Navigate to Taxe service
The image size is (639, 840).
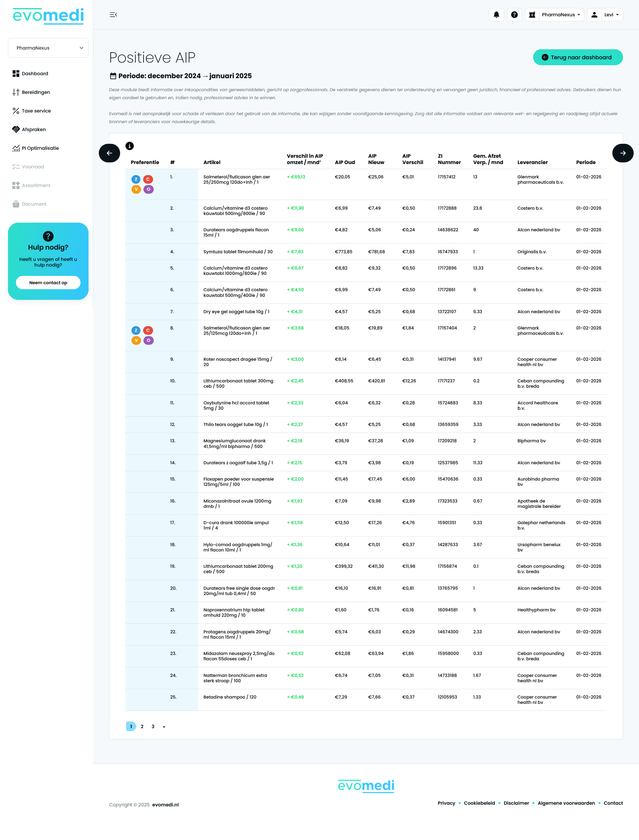pyautogui.click(x=36, y=111)
